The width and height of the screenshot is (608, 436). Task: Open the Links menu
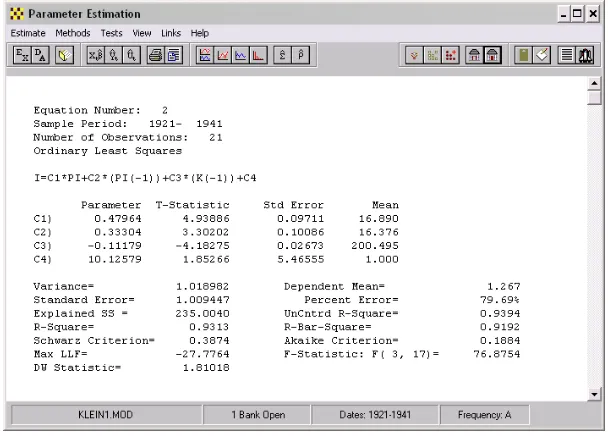click(171, 33)
